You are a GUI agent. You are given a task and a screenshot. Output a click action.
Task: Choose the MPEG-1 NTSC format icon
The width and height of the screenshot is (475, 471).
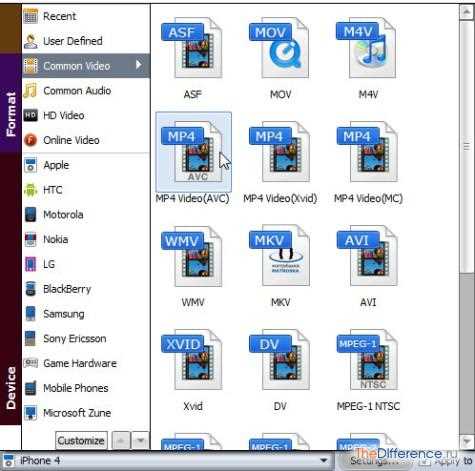pyautogui.click(x=367, y=360)
